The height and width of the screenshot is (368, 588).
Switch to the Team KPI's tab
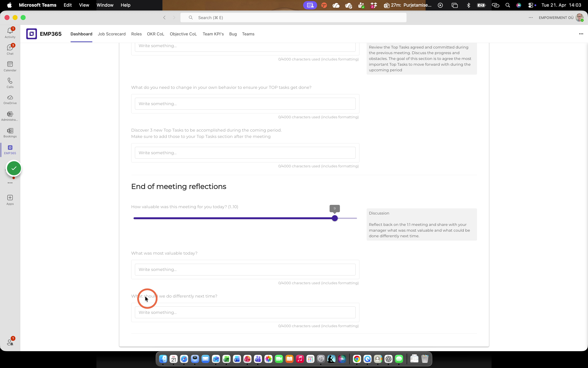213,34
